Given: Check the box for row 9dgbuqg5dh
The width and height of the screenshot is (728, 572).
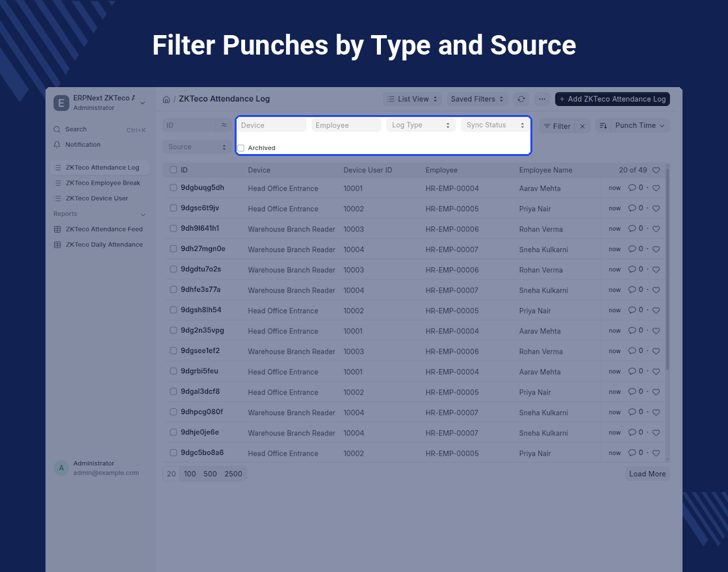Looking at the screenshot, I should coord(173,188).
